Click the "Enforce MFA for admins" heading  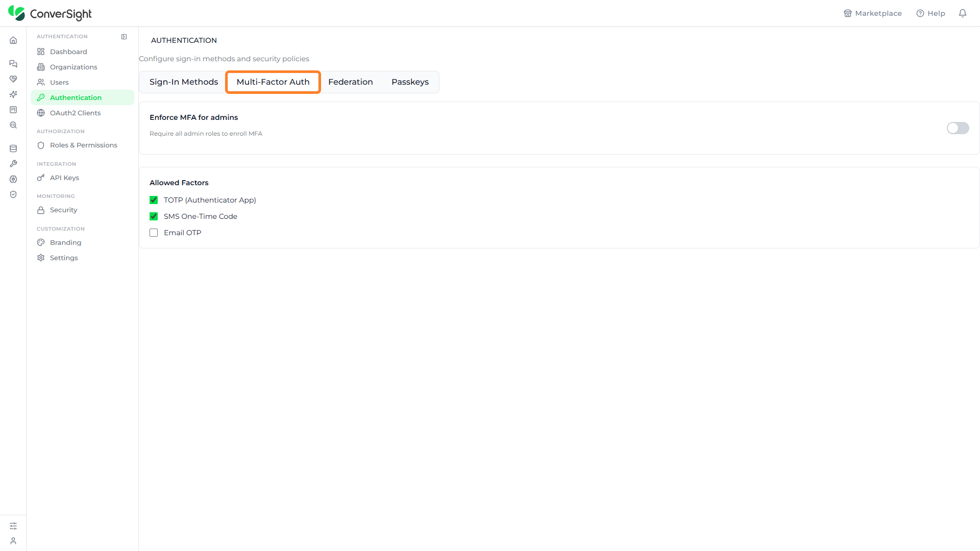[x=193, y=117]
